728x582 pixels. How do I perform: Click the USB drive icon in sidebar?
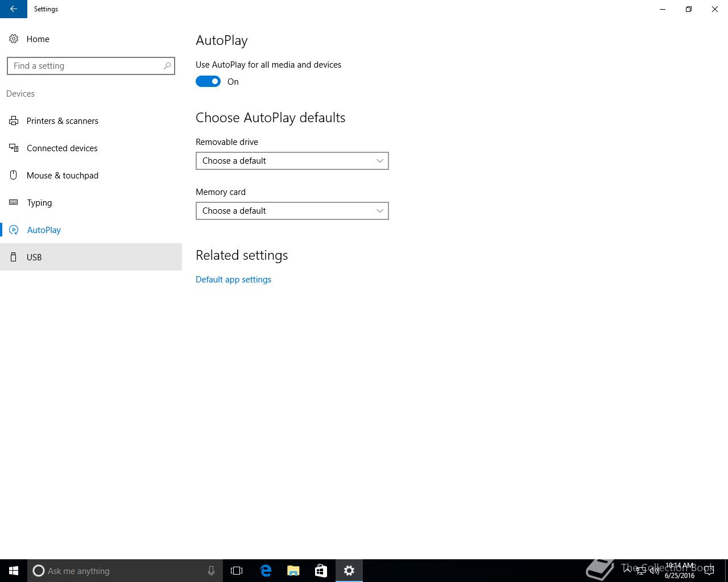coord(14,257)
